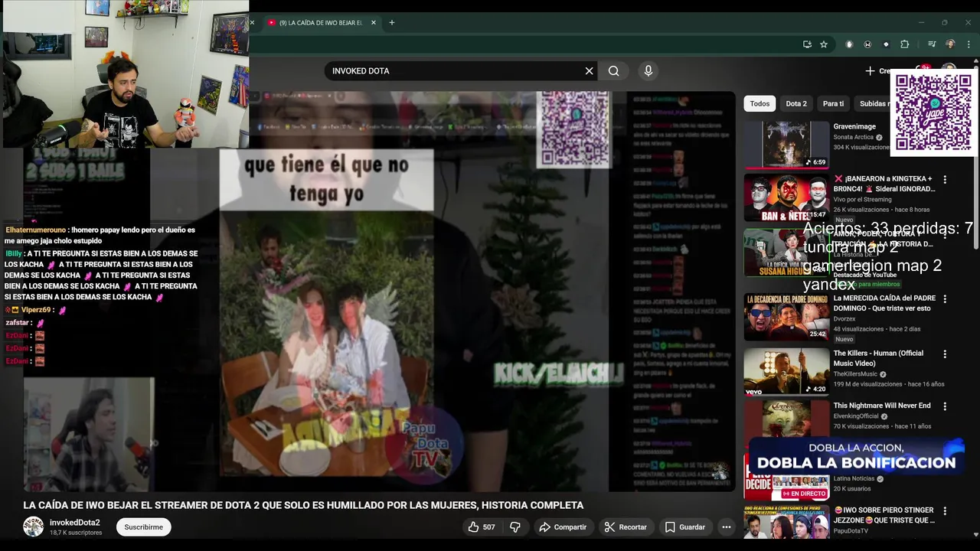Open the BAN & NETEL video thumbnail

click(786, 198)
